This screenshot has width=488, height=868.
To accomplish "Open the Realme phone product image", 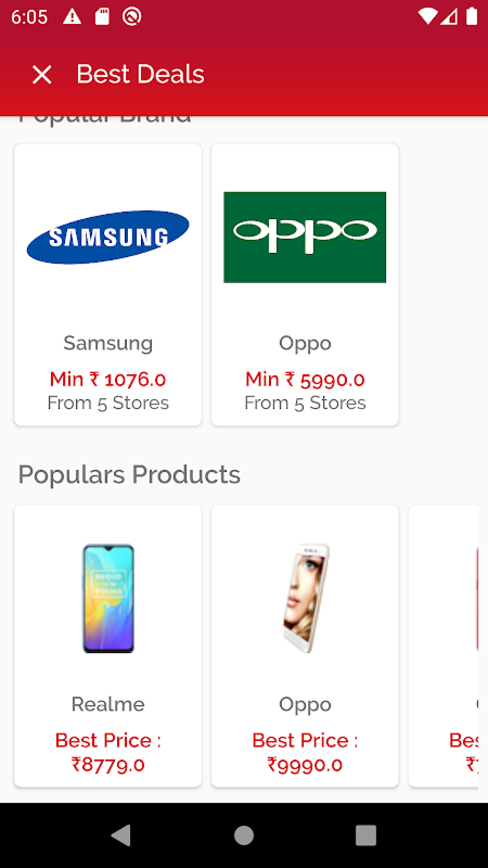I will [109, 598].
